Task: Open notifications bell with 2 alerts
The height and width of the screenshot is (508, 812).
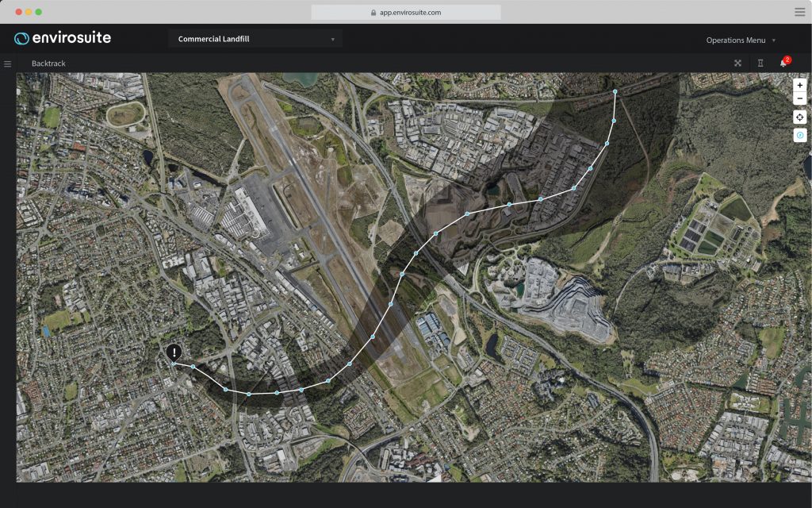Action: [x=783, y=63]
